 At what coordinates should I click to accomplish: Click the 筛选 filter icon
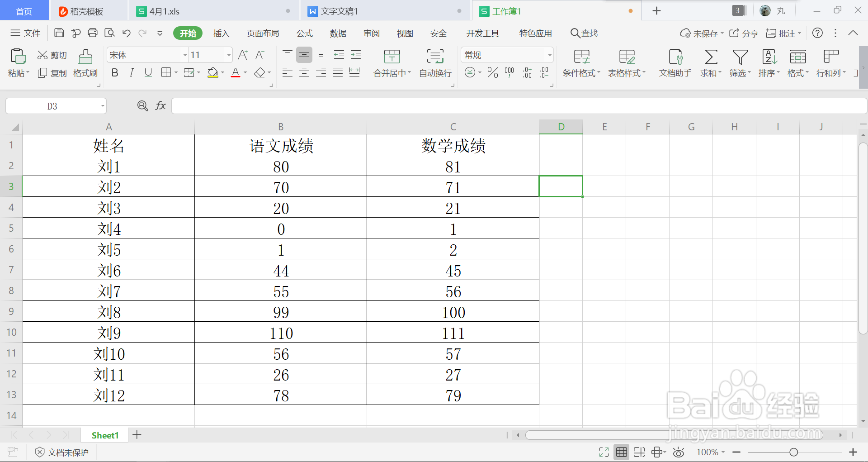[x=740, y=63]
